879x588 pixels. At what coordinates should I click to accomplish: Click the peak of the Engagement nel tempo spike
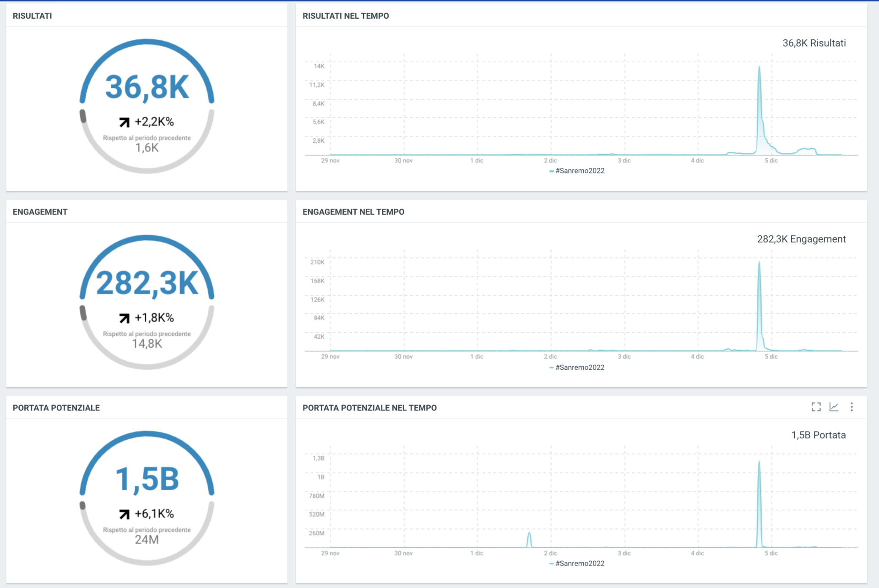click(x=759, y=263)
